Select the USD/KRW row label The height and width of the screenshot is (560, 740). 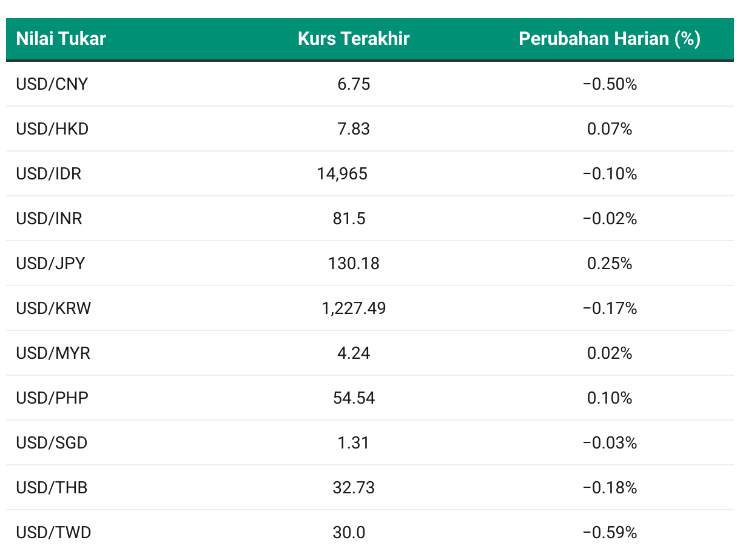tap(53, 308)
